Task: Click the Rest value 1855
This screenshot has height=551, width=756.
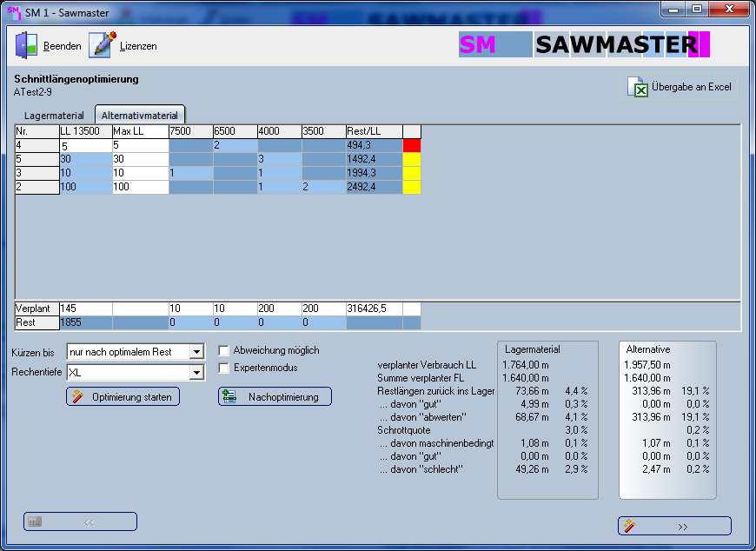Action: point(85,323)
